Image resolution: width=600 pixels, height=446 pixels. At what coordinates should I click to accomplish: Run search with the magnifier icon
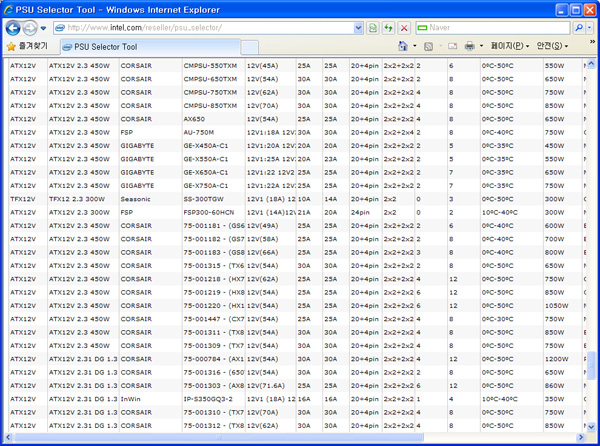[x=579, y=28]
